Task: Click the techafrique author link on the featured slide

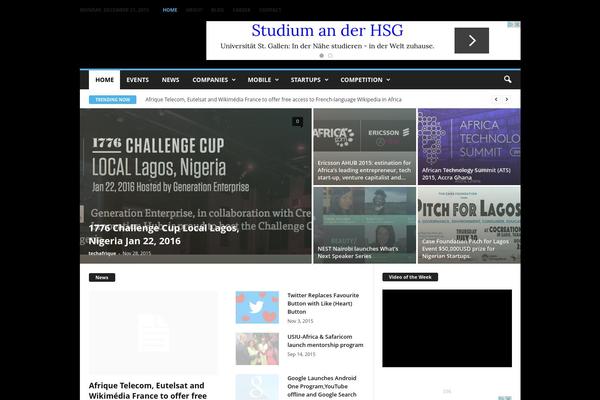Action: 102,253
